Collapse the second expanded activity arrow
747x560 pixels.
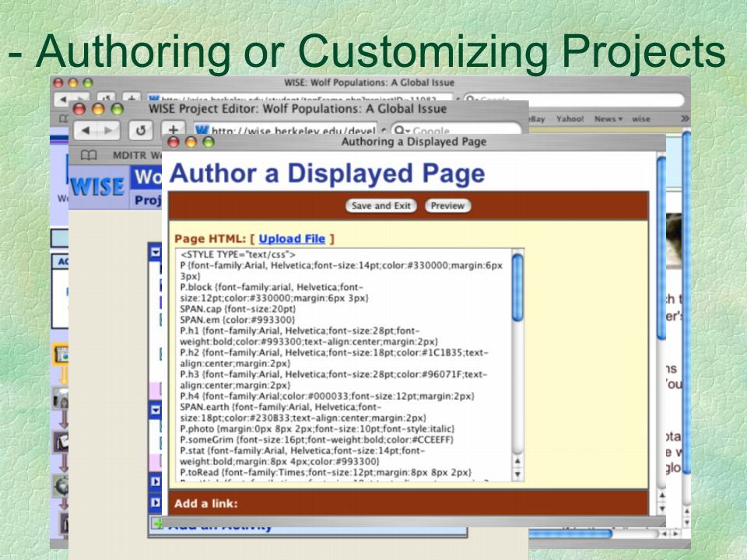[x=156, y=410]
